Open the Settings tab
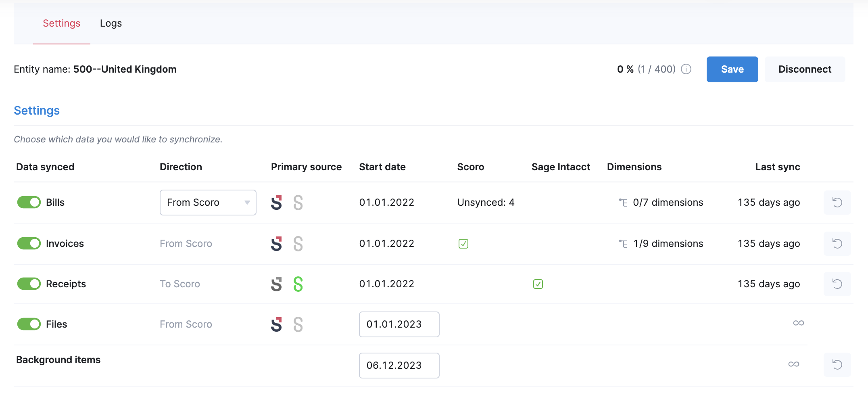 point(61,23)
